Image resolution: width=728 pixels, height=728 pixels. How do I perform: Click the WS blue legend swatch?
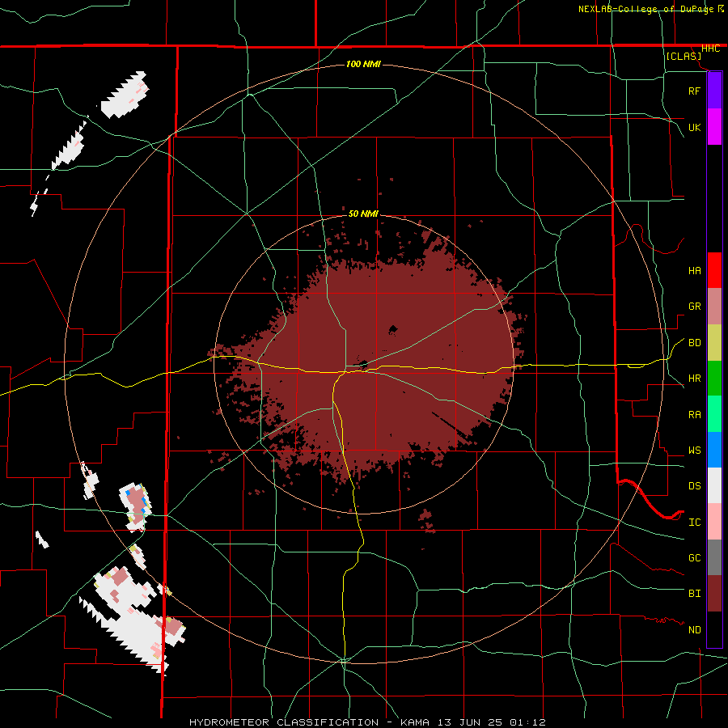pos(714,450)
